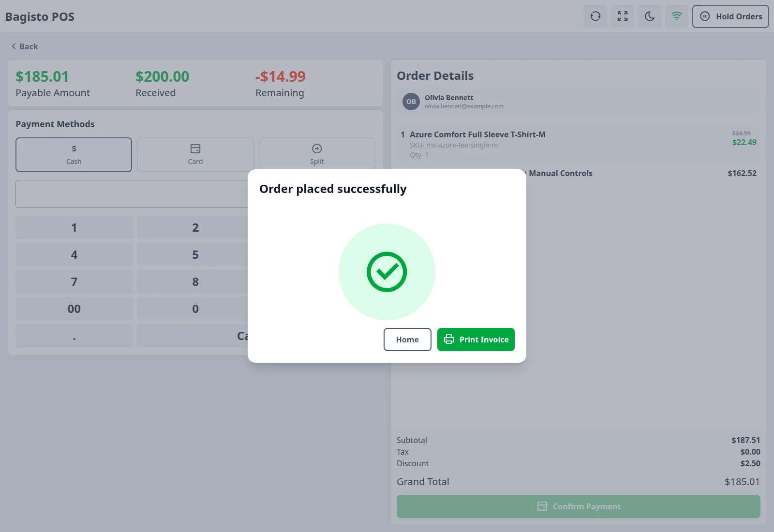Select Split payment method

pyautogui.click(x=317, y=155)
